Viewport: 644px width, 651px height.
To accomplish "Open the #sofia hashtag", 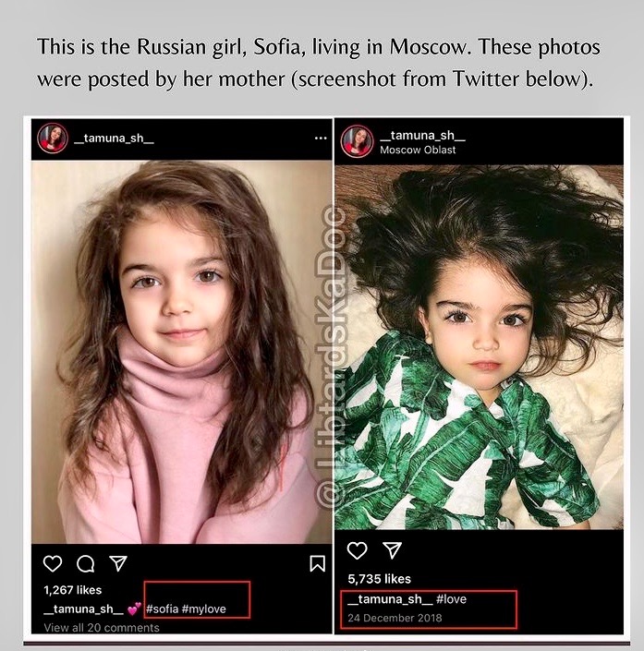I will 162,609.
